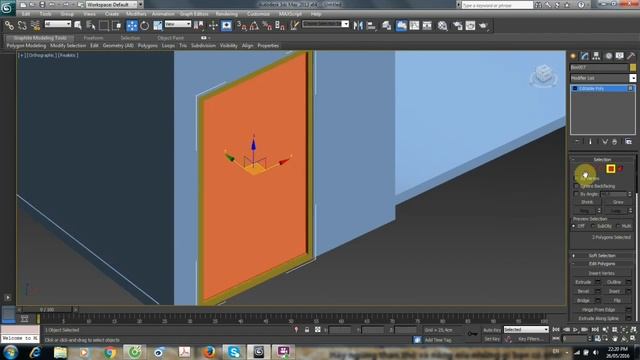Toggle Percent Snap icon

coord(267,26)
